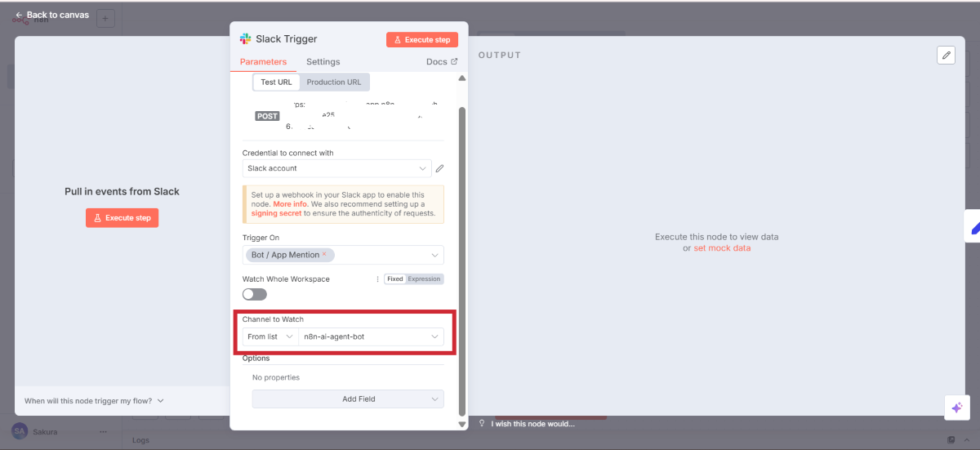Switch to the Settings tab
This screenshot has width=980, height=450.
pyautogui.click(x=323, y=62)
